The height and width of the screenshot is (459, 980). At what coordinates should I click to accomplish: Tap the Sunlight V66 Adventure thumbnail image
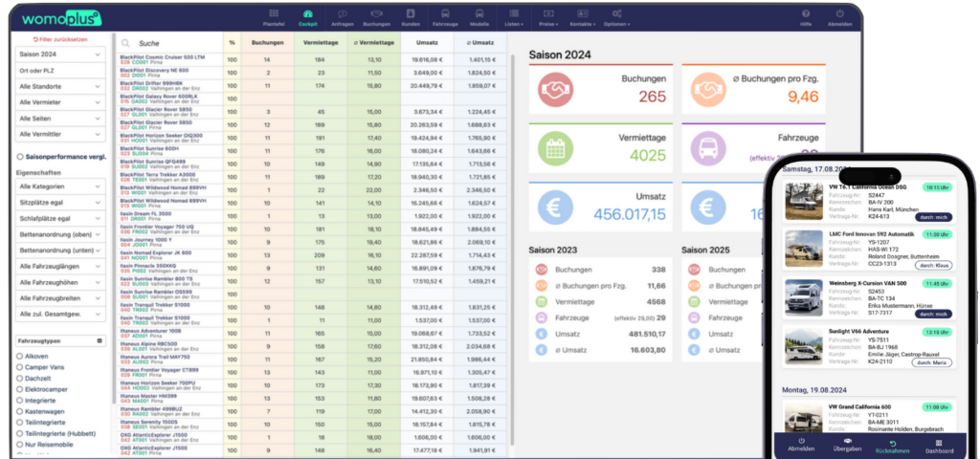tap(804, 346)
